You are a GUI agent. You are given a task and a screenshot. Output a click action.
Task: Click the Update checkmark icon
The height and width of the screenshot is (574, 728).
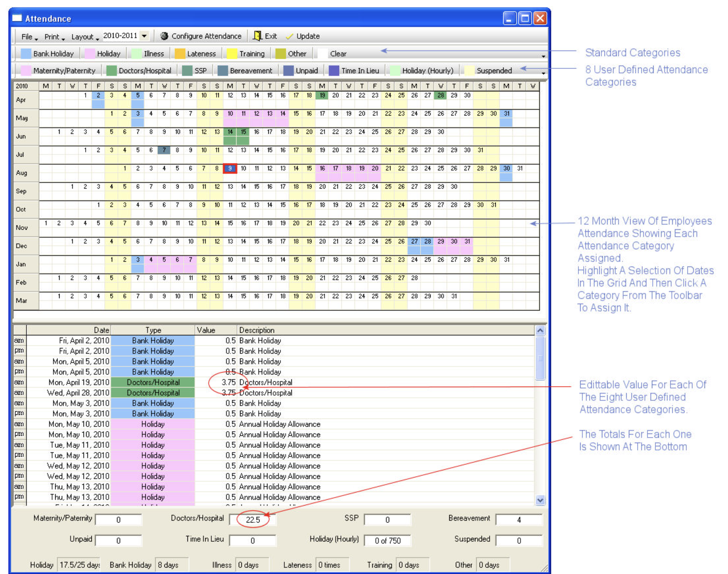tap(289, 37)
